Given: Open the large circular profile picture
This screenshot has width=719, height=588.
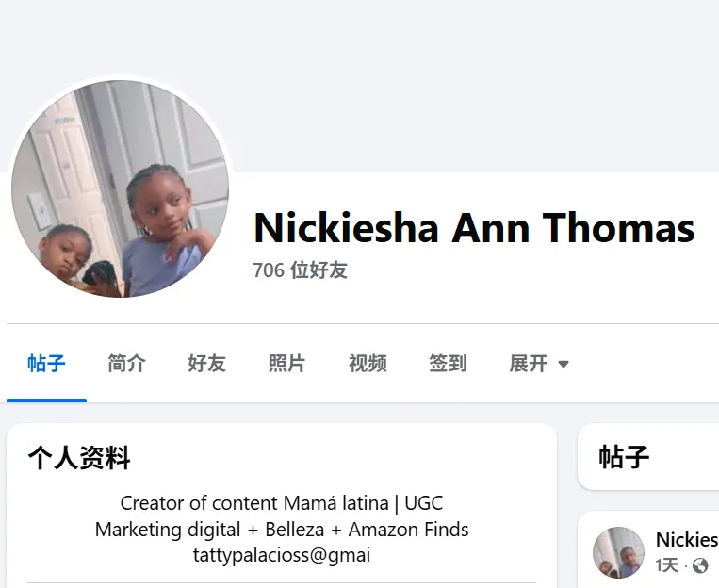Looking at the screenshot, I should click(120, 188).
